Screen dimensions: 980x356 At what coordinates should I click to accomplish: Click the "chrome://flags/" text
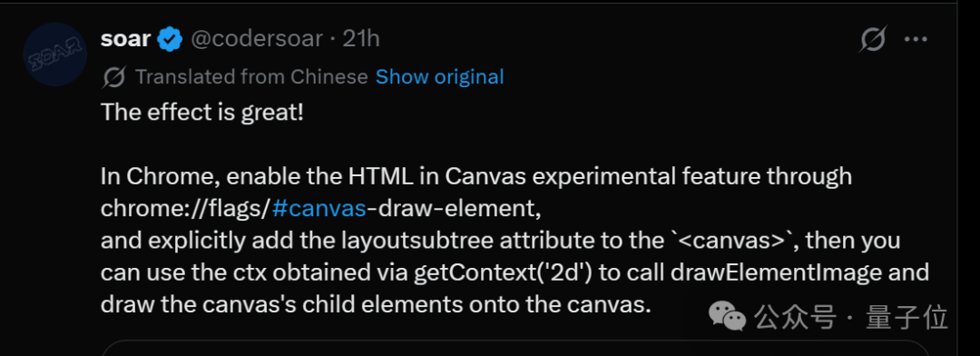tap(186, 209)
